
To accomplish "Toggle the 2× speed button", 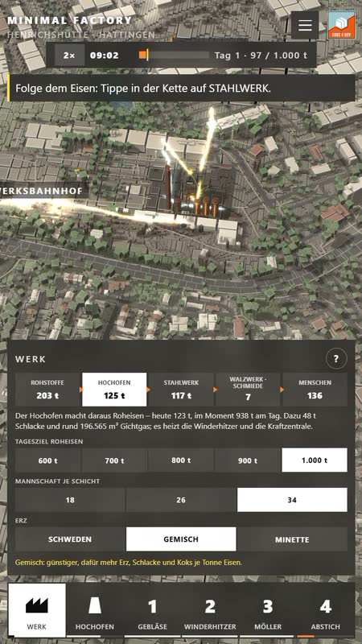I will [70, 56].
